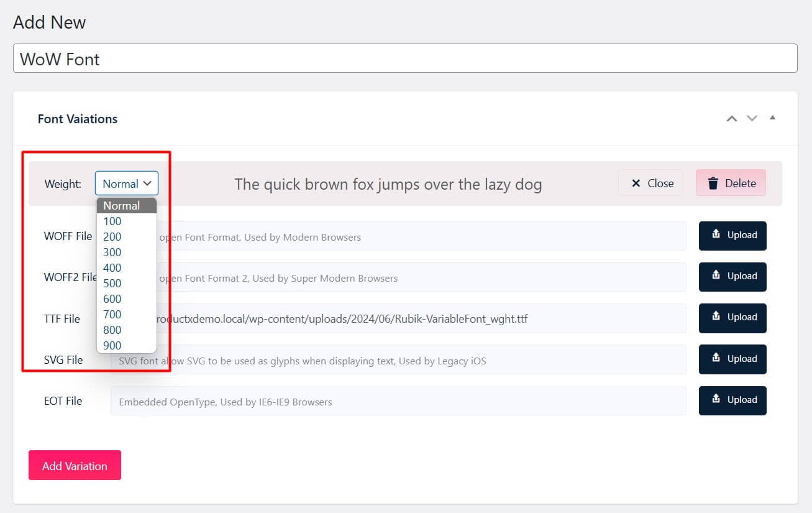Upload an EOT font file
The width and height of the screenshot is (812, 513).
coord(732,400)
